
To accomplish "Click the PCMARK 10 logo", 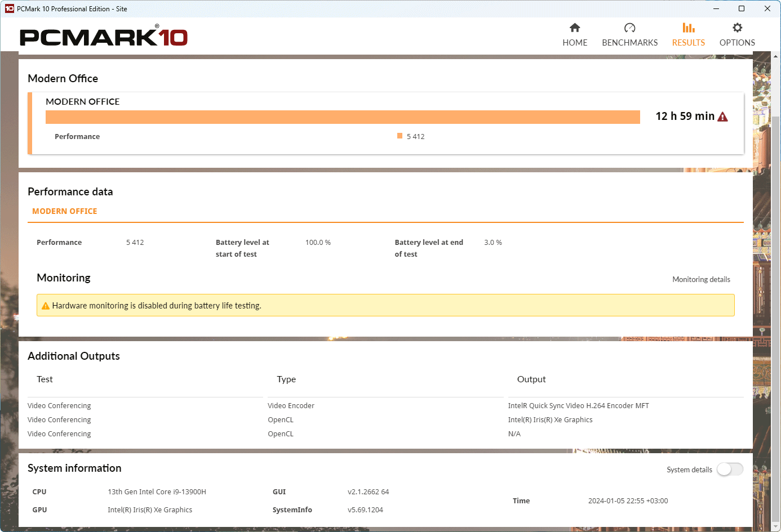I will (x=104, y=37).
